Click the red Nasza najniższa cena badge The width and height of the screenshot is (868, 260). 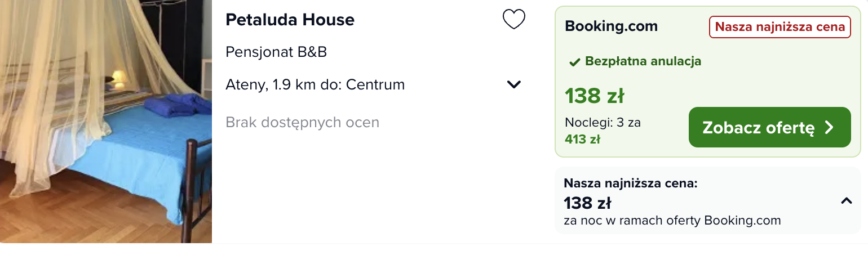coord(780,27)
